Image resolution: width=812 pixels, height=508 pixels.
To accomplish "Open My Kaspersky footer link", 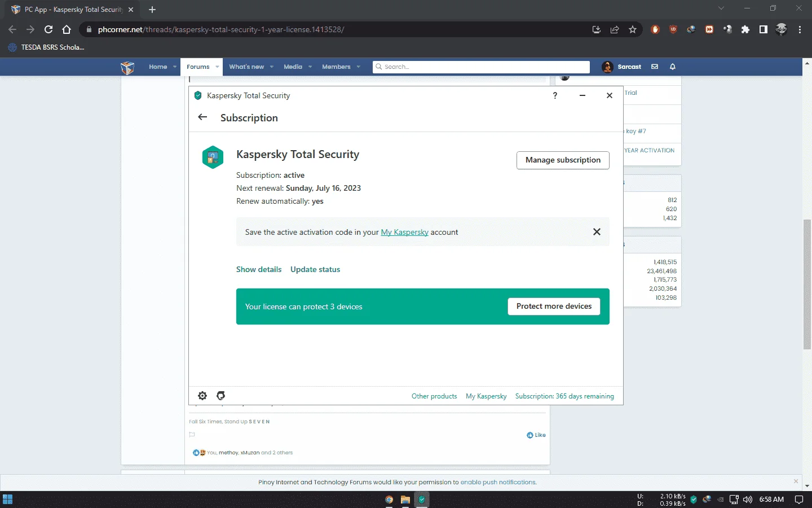I will pos(486,396).
